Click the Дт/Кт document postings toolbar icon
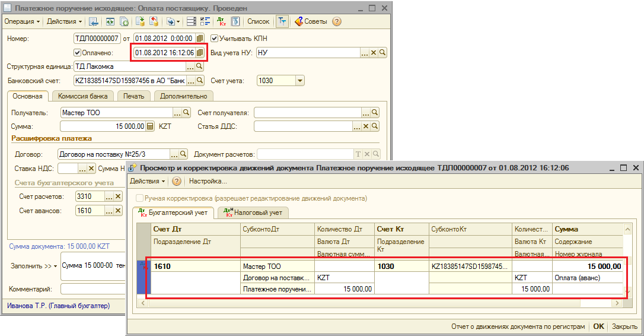This screenshot has width=644, height=336. [x=222, y=21]
